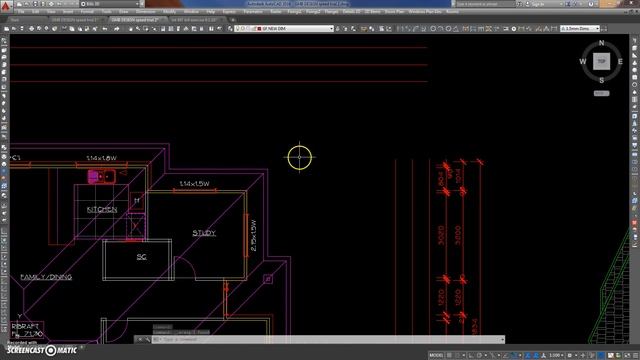Click the Cut icon in the Standard toolbar
The image size is (640, 360).
click(64, 29)
